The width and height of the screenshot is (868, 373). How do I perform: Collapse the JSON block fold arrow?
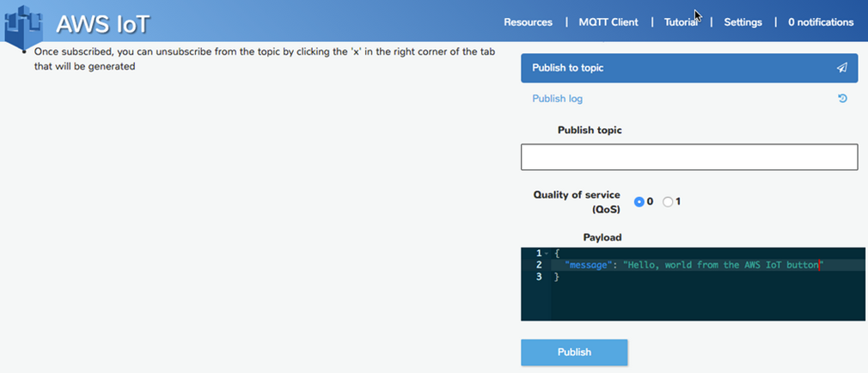coord(547,254)
